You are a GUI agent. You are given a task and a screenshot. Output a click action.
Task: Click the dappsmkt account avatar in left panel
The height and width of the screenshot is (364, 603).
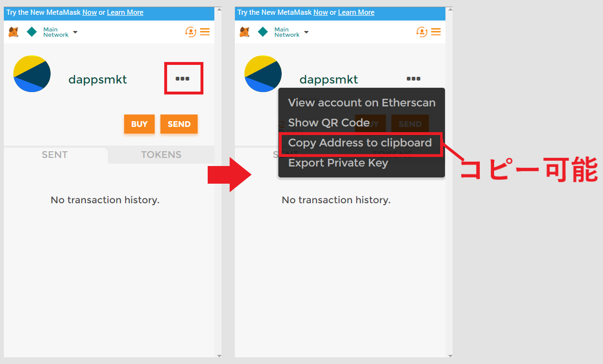tap(32, 73)
